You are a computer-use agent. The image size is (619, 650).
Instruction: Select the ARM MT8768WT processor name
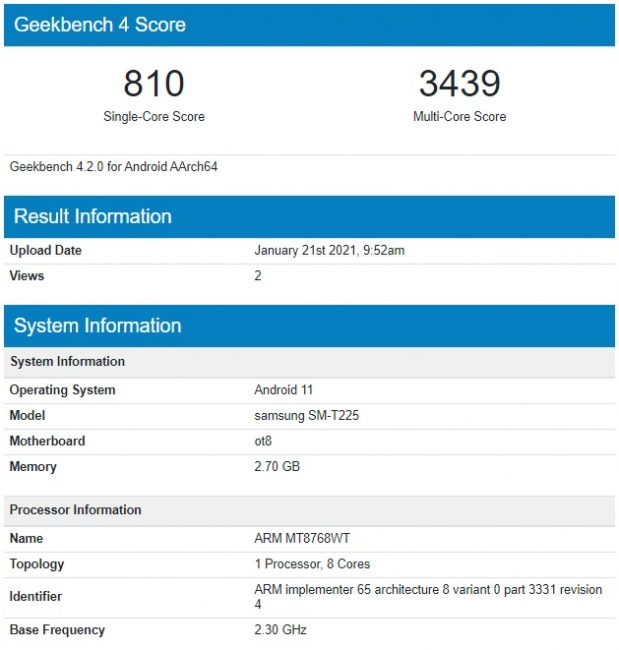[x=302, y=538]
